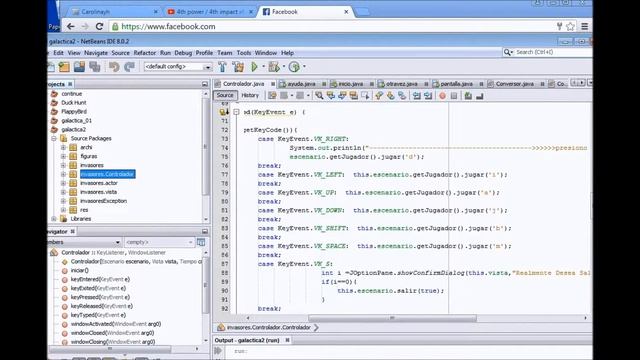Click the Open Project toolbar icon
Screen dimensions: 640x360
[x=79, y=67]
